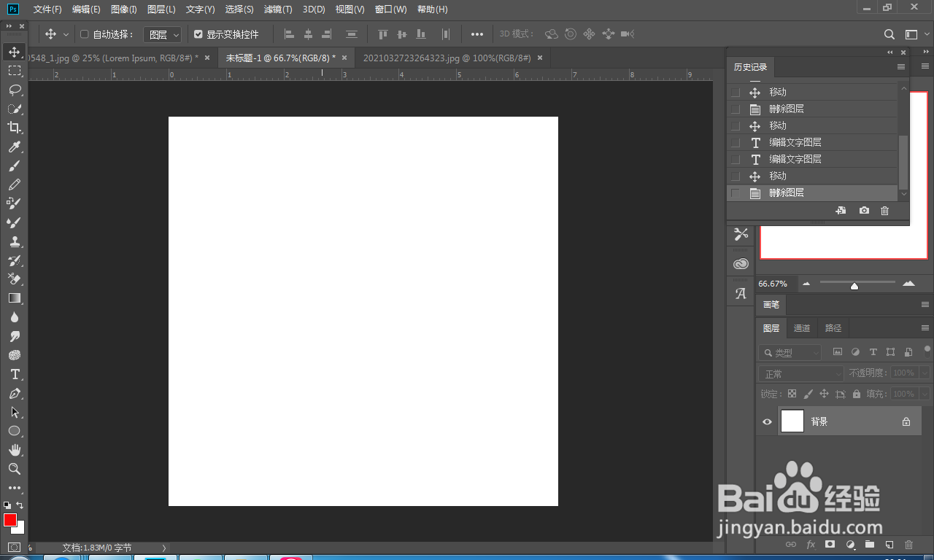Click the History panel trash icon
This screenshot has height=560, width=934.
pyautogui.click(x=885, y=210)
